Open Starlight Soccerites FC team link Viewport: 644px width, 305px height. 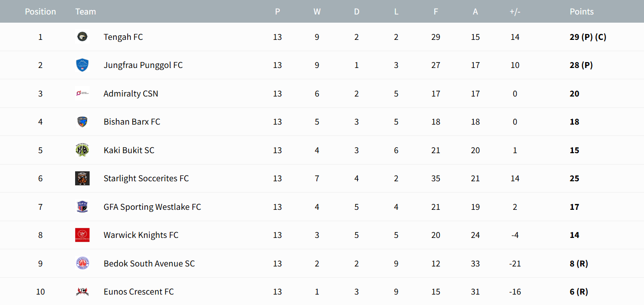click(x=146, y=179)
